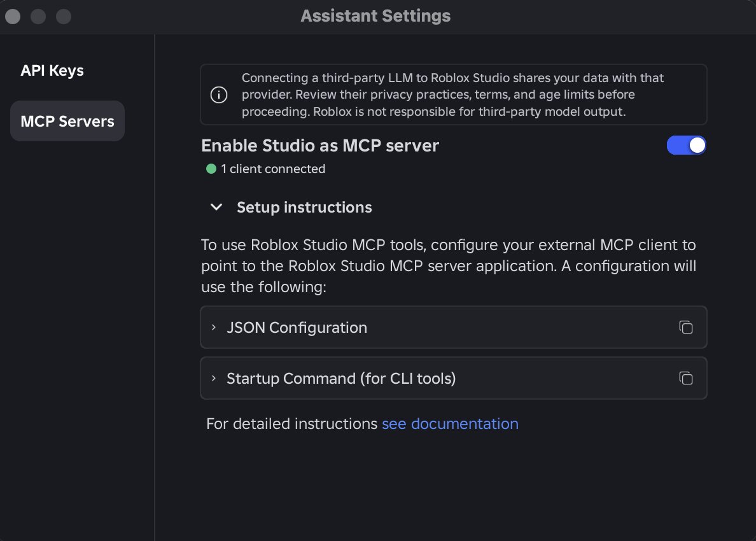Open the see documentation link
The width and height of the screenshot is (756, 541).
click(450, 423)
